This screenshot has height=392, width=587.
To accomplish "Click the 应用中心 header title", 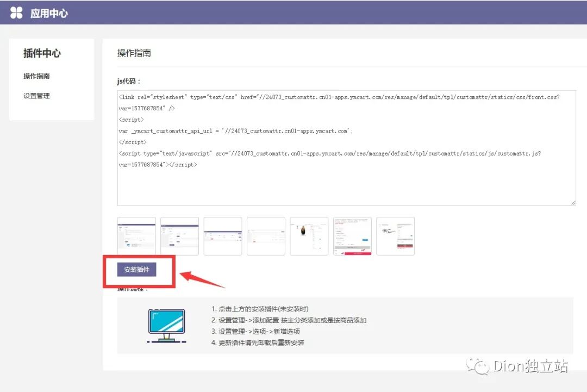I will coord(49,13).
